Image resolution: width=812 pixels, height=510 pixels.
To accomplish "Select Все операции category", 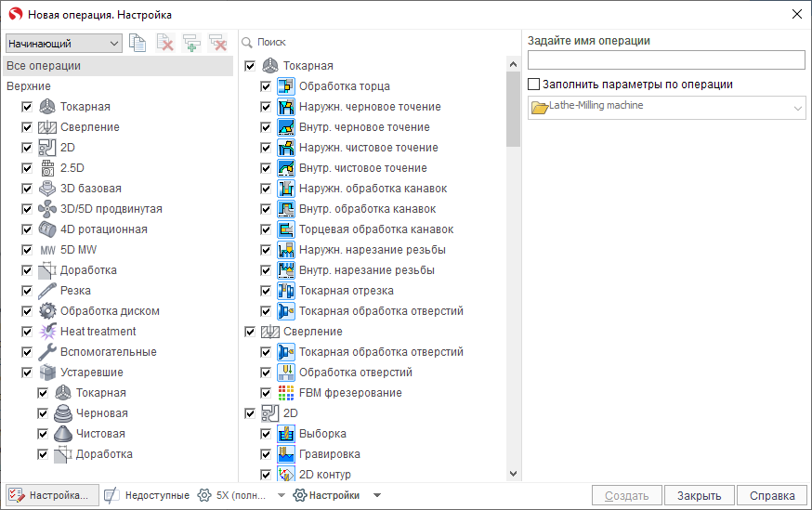I will [44, 66].
